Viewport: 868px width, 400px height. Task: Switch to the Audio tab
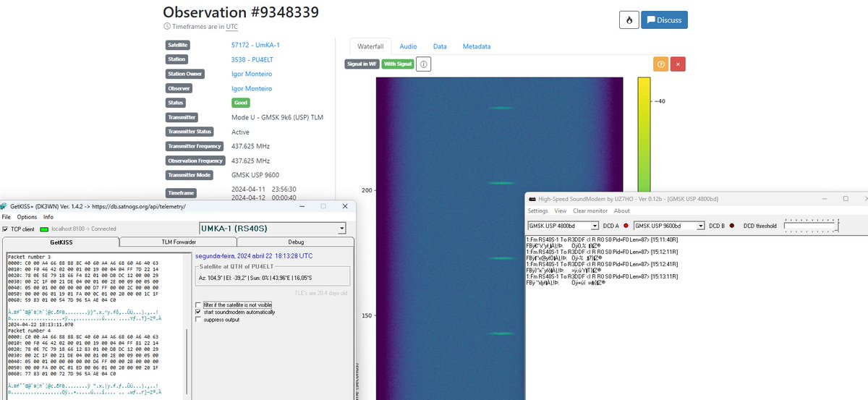coord(408,46)
